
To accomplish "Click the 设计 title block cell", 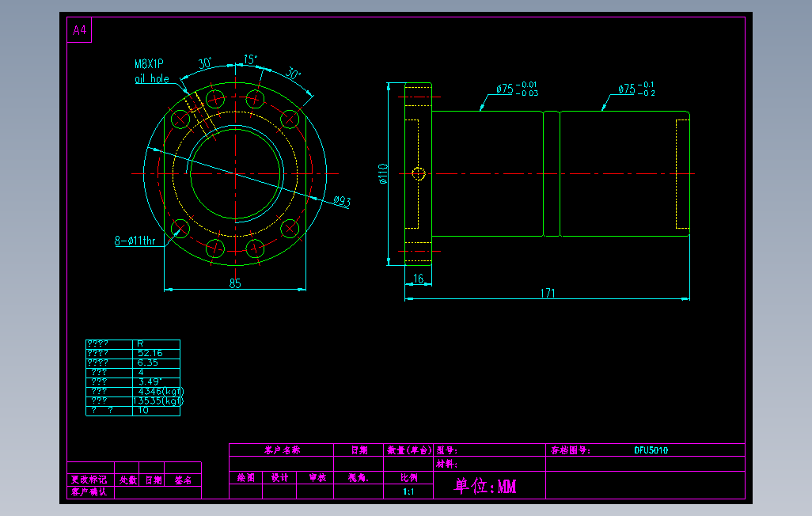I will point(279,478).
